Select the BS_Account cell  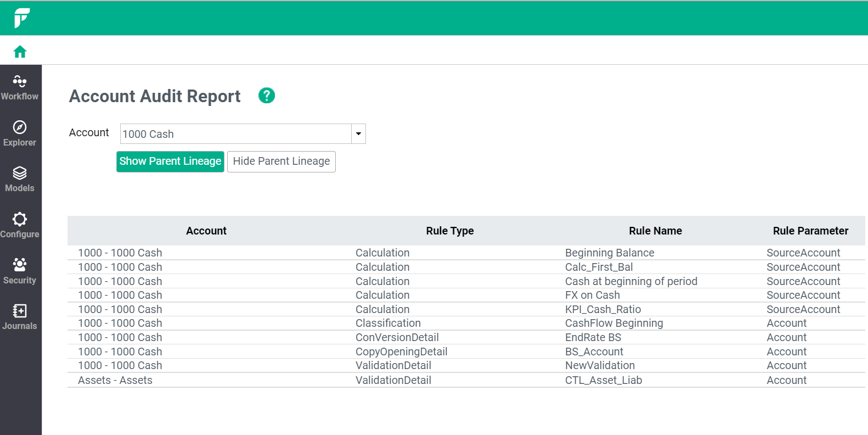(594, 352)
